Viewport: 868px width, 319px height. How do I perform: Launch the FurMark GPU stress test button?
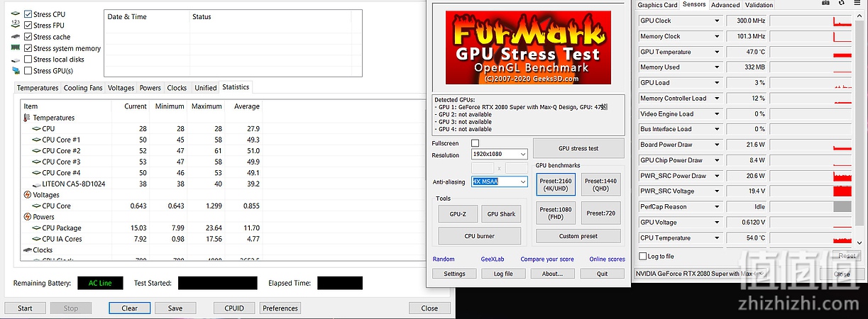(x=578, y=148)
